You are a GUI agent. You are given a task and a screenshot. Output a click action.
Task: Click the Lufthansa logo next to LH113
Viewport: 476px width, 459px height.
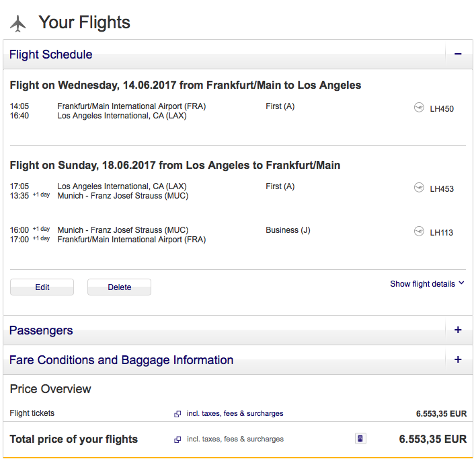(419, 232)
